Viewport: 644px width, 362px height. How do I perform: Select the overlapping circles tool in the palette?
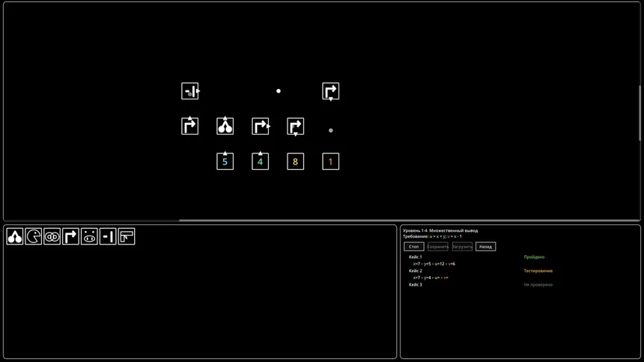coord(52,236)
